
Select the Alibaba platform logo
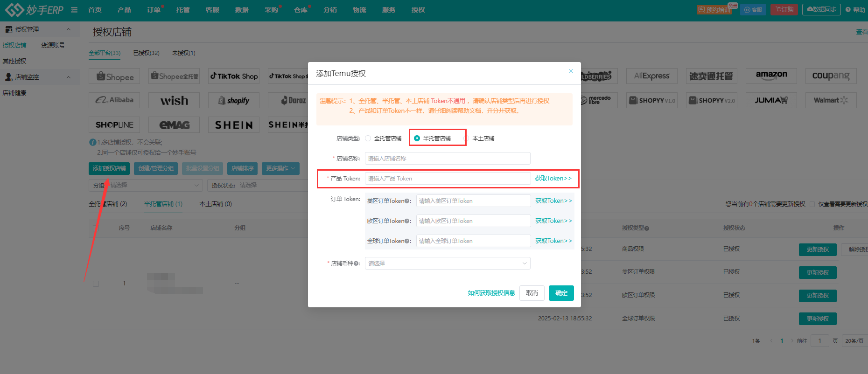click(x=114, y=100)
